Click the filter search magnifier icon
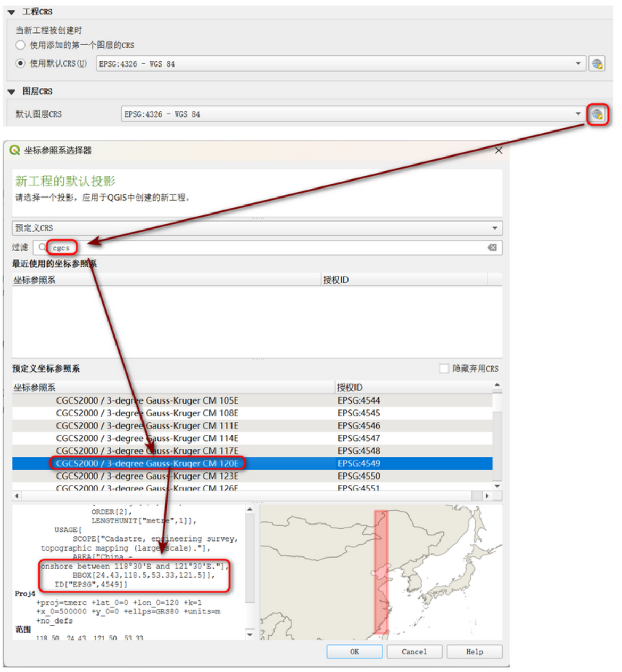 point(42,248)
